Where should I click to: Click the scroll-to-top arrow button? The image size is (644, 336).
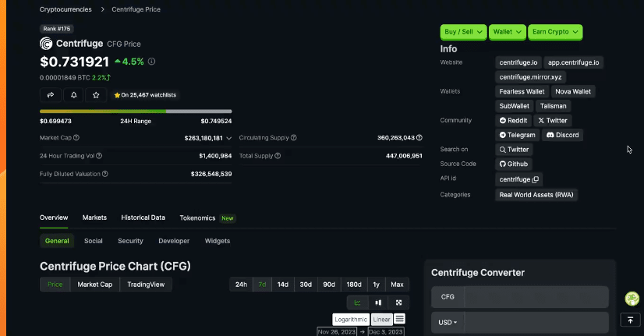(631, 320)
